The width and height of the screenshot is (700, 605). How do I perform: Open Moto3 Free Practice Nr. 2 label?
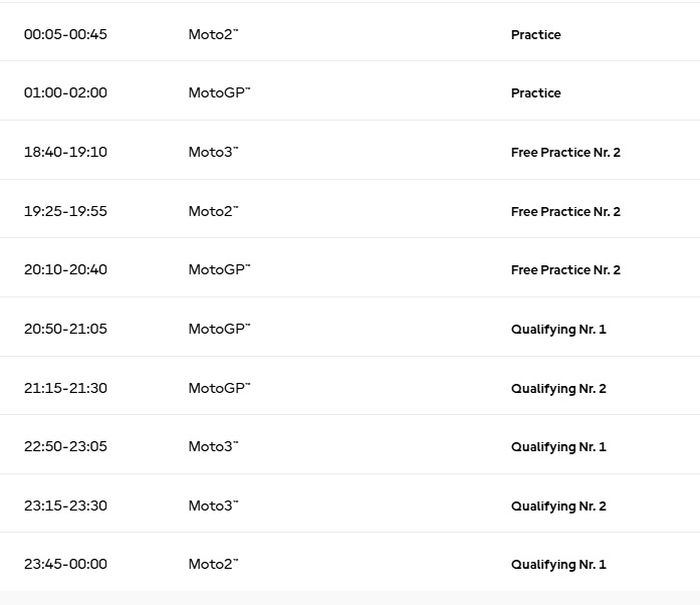coord(565,153)
